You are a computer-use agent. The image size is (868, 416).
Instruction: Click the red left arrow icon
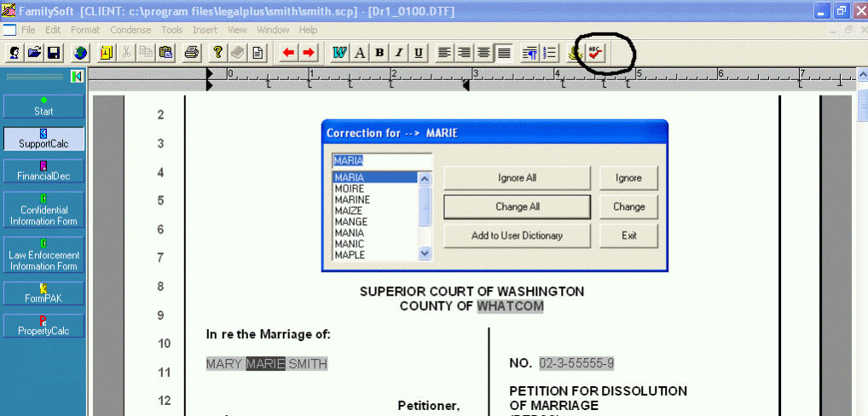(289, 53)
